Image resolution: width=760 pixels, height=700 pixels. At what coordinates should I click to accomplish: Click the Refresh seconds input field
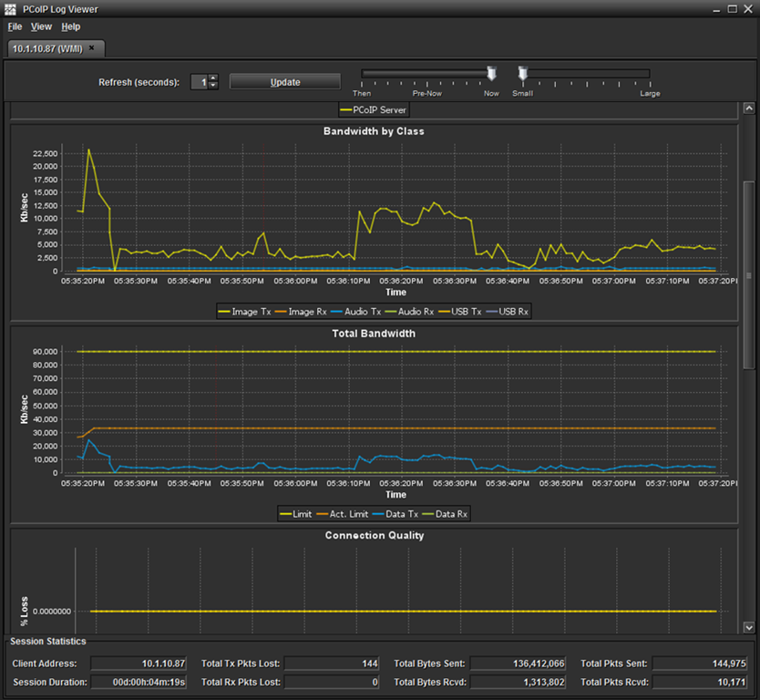(200, 82)
